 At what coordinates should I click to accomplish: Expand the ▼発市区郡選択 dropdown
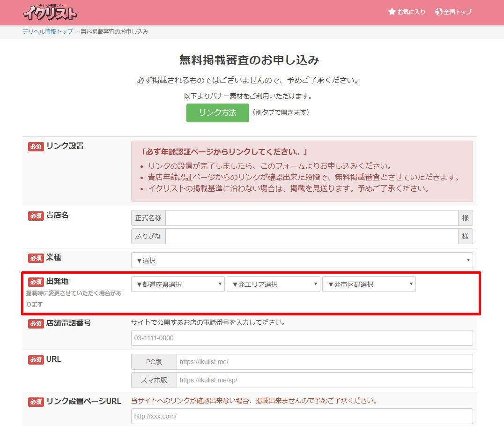pyautogui.click(x=369, y=284)
